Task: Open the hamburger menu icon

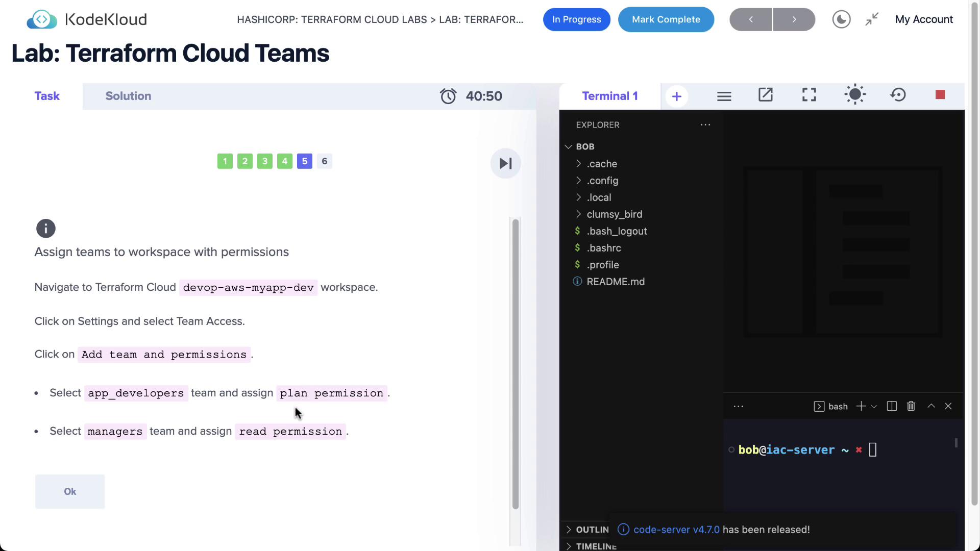Action: 724,96
